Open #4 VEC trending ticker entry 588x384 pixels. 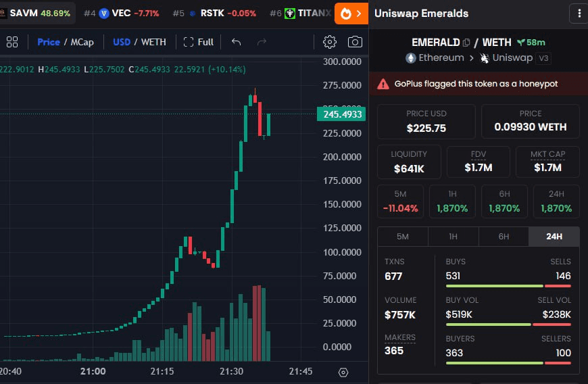point(122,14)
